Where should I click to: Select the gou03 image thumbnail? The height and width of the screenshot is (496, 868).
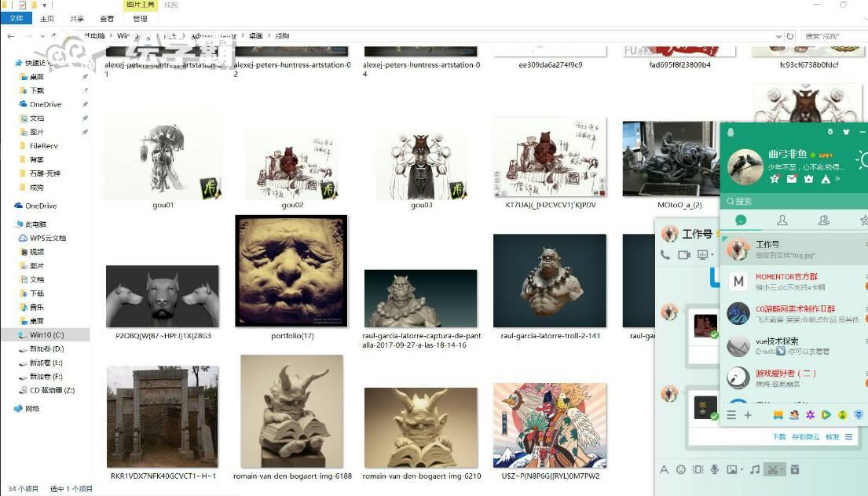point(421,166)
